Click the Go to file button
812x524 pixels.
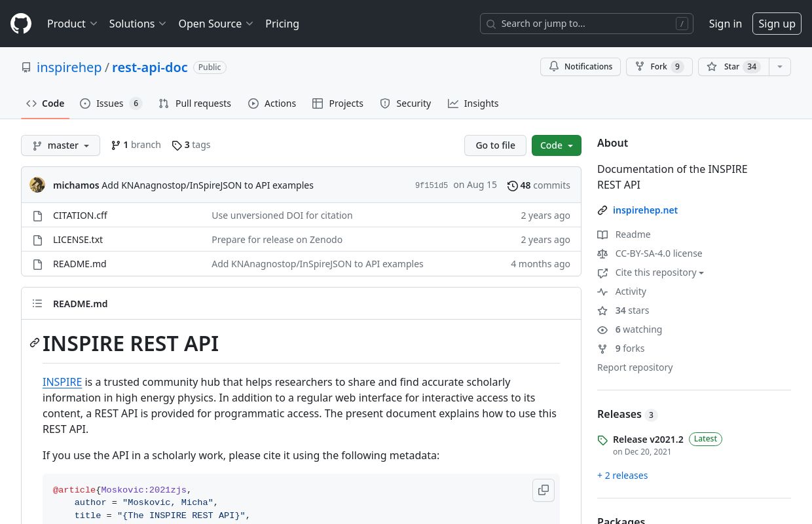tap(495, 145)
